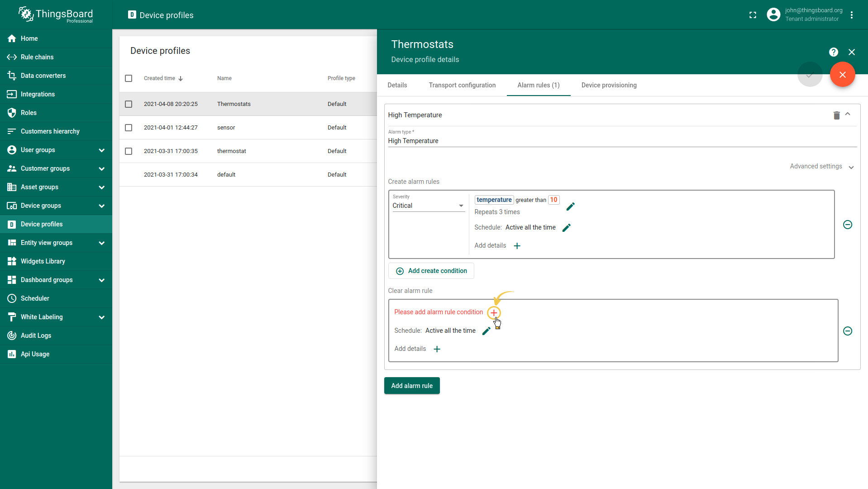Open the Widgets Library
868x489 pixels.
(56, 261)
